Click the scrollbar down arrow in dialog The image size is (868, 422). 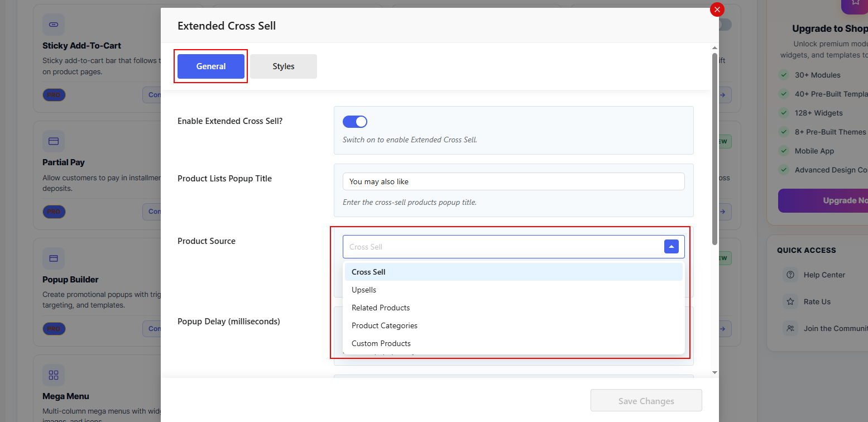[x=714, y=372]
